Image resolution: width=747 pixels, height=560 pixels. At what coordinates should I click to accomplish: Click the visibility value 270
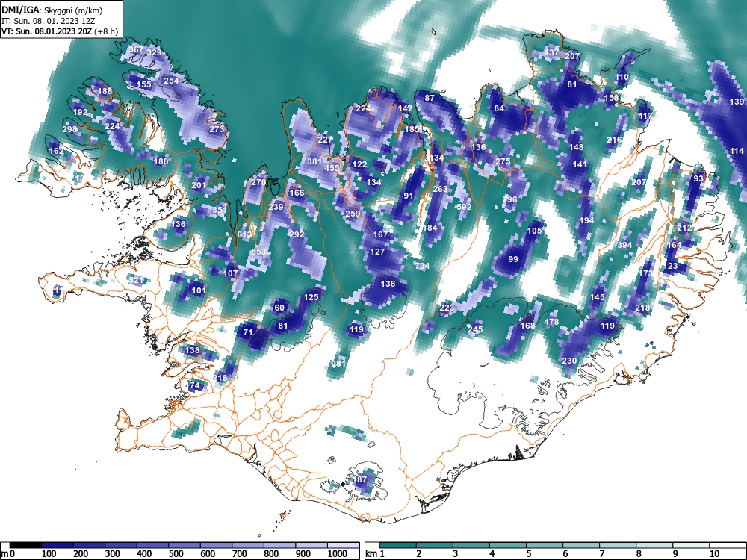(258, 182)
